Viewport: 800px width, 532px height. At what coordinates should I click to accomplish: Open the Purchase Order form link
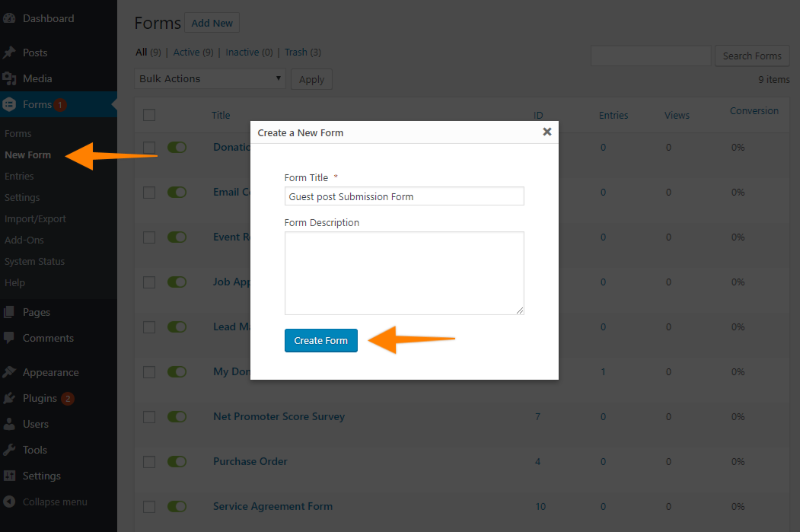[x=250, y=462]
